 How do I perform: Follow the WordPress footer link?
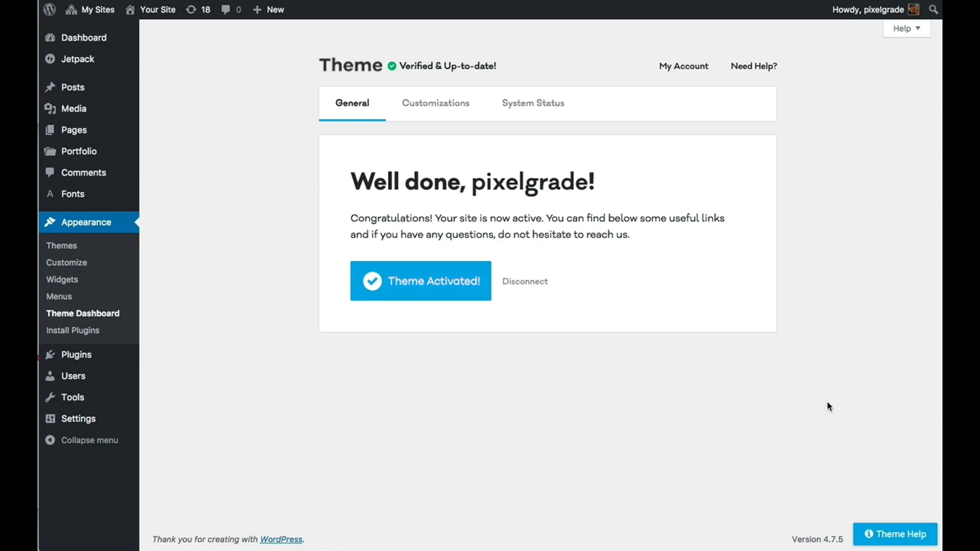pyautogui.click(x=281, y=539)
